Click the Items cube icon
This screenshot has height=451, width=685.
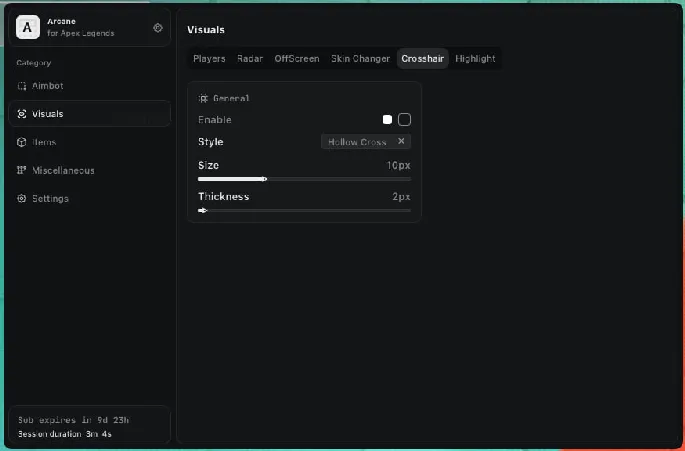pos(23,142)
